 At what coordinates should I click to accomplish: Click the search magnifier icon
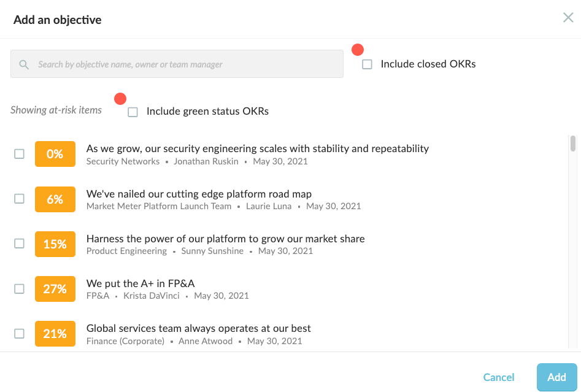pos(24,64)
